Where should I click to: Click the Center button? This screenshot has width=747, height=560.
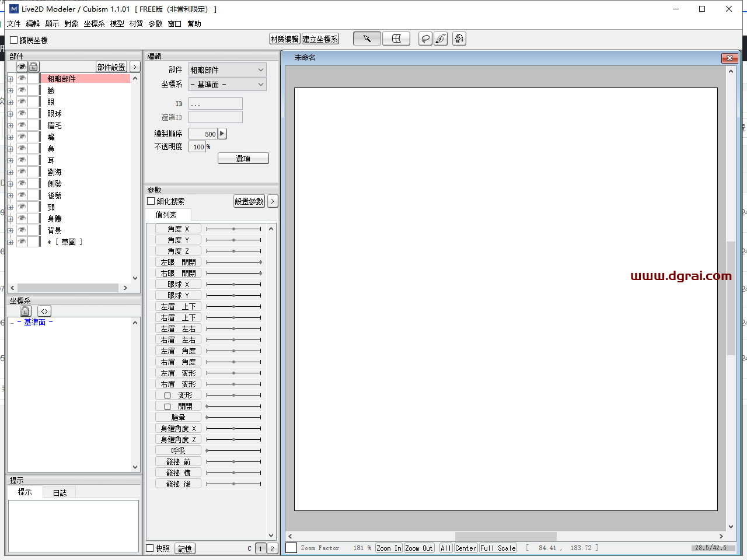pos(466,548)
